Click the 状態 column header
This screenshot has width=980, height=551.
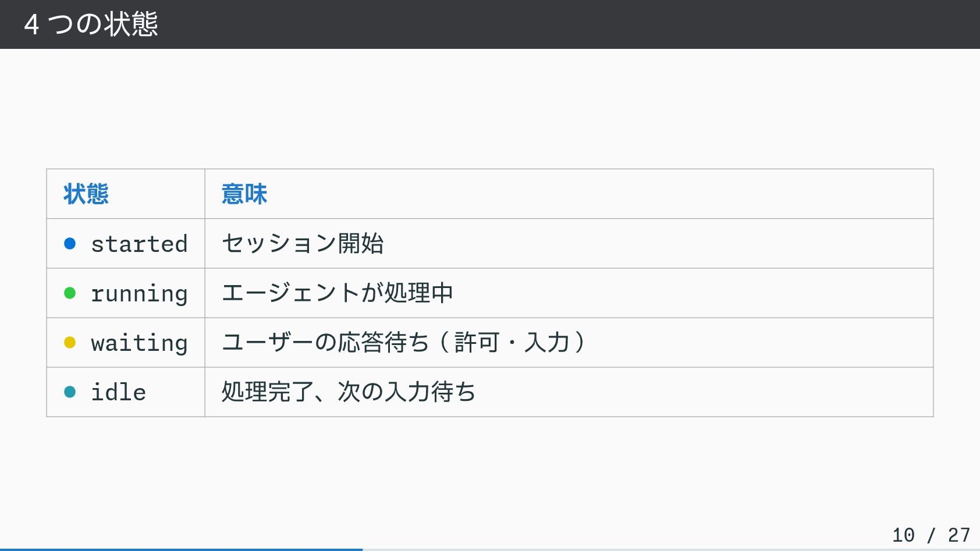click(86, 194)
